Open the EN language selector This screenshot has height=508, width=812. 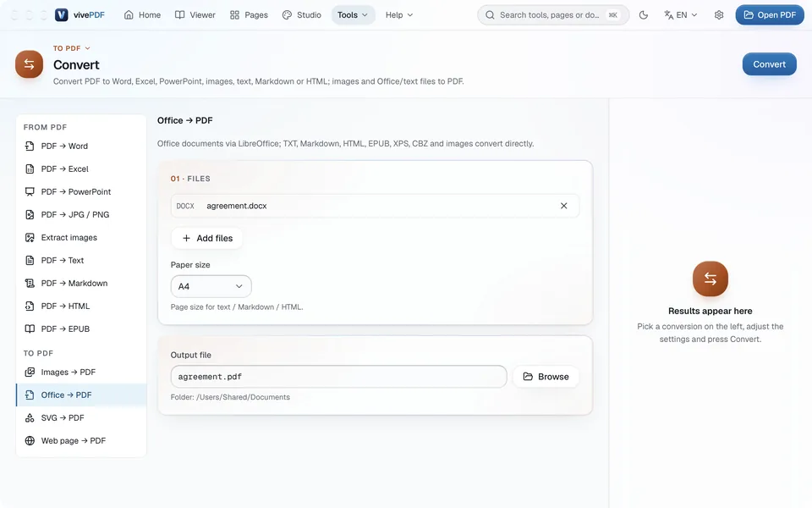[x=680, y=15]
